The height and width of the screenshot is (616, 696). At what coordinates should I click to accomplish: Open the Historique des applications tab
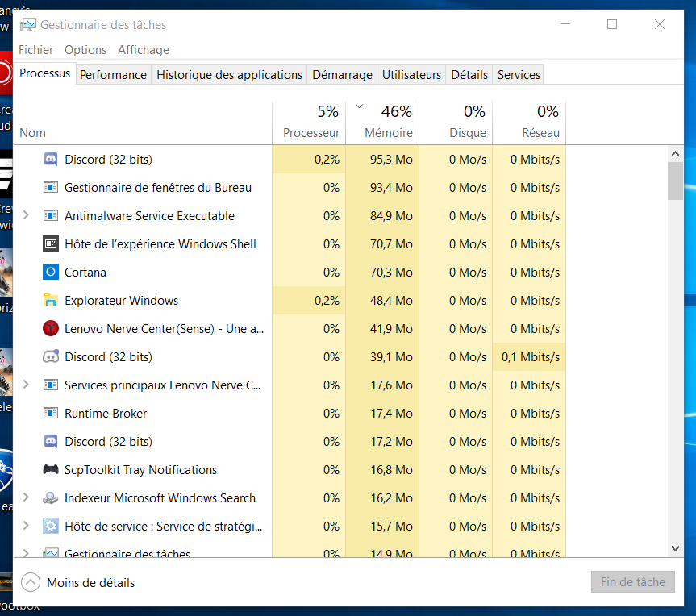tap(230, 74)
